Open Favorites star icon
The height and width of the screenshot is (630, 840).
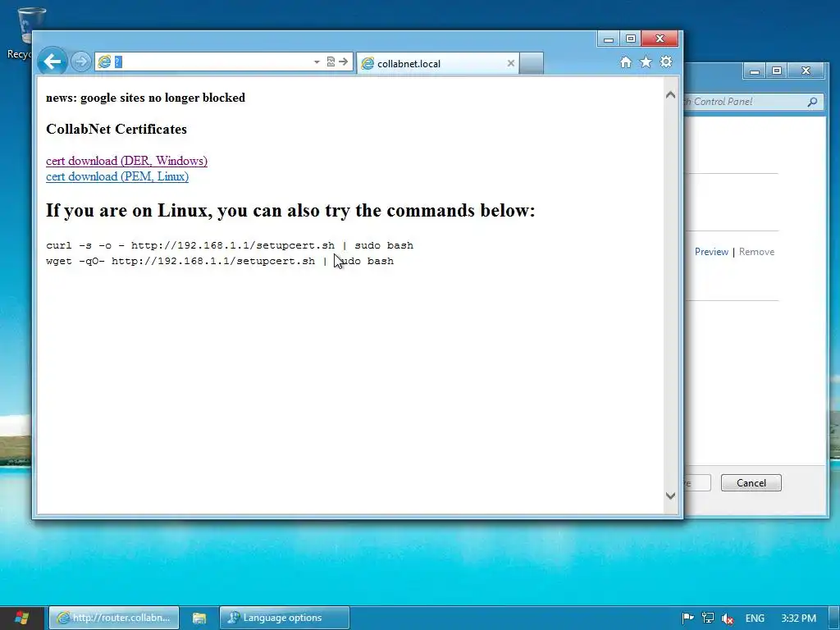[646, 62]
